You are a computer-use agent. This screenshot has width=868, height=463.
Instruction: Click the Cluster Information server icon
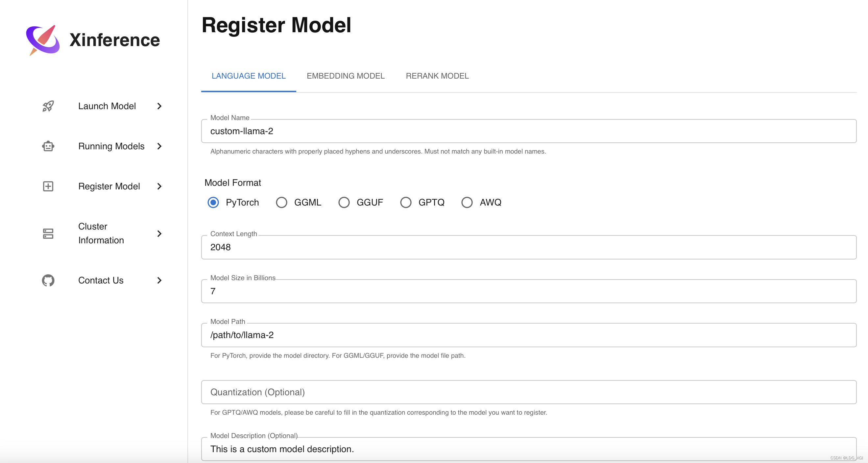pos(48,233)
